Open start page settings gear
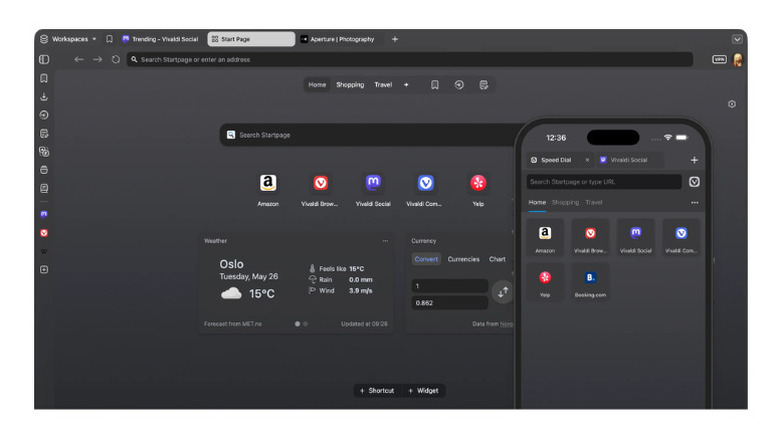780x438 pixels. tap(732, 104)
